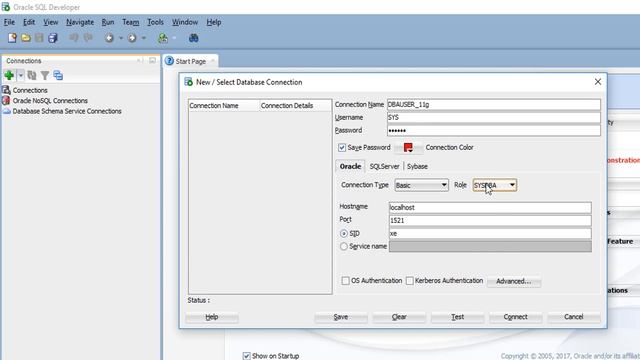Click the funnel Filter icon in Connections panel

(x=45, y=76)
